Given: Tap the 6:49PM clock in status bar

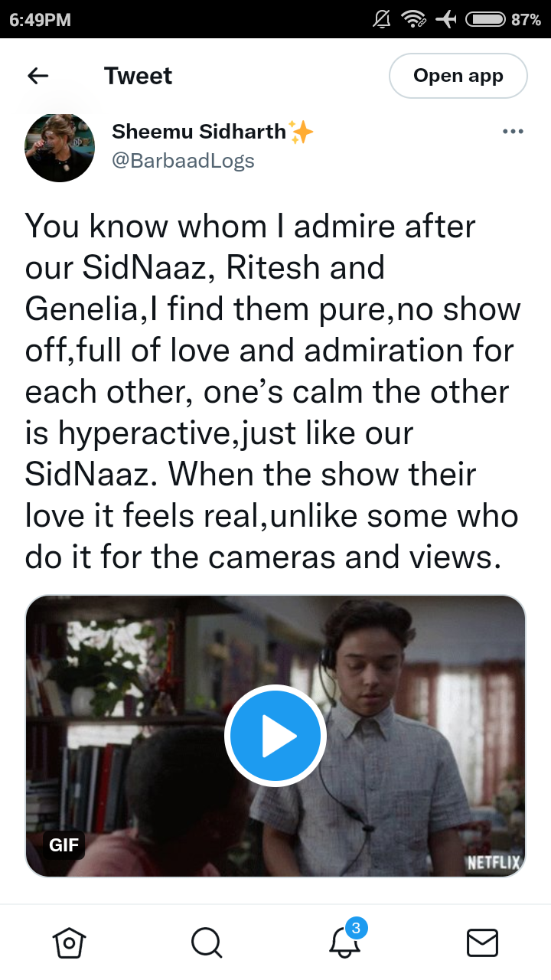Looking at the screenshot, I should pyautogui.click(x=40, y=20).
